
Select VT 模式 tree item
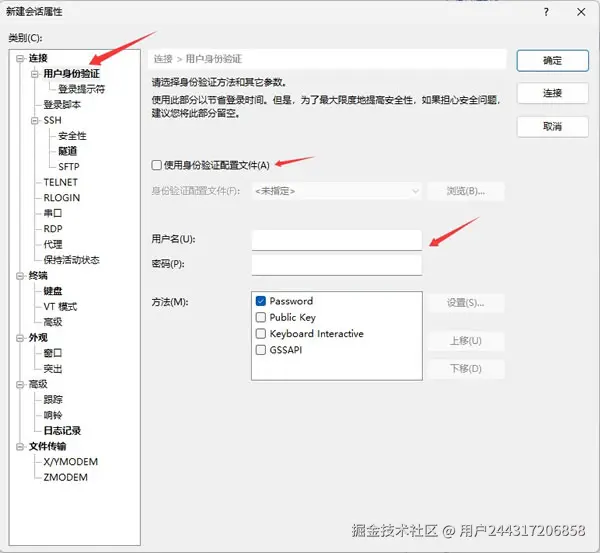[x=60, y=307]
